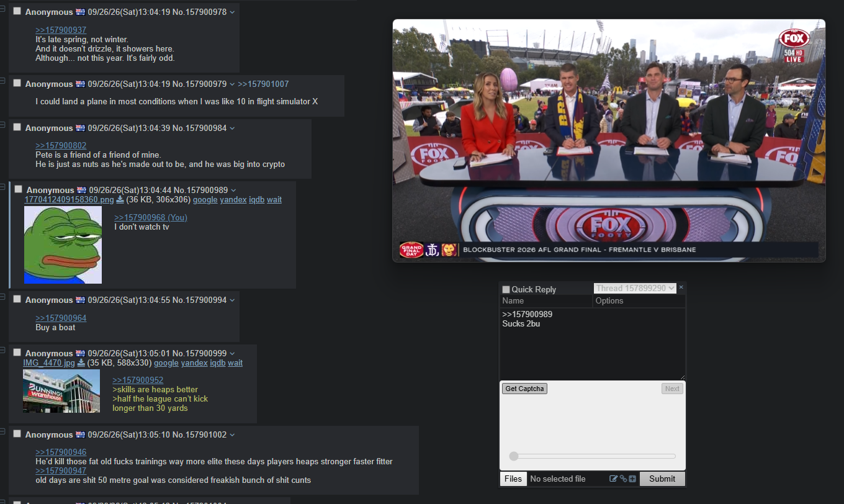Click the link (URL) icon in Quick Reply
844x504 pixels.
coord(623,479)
